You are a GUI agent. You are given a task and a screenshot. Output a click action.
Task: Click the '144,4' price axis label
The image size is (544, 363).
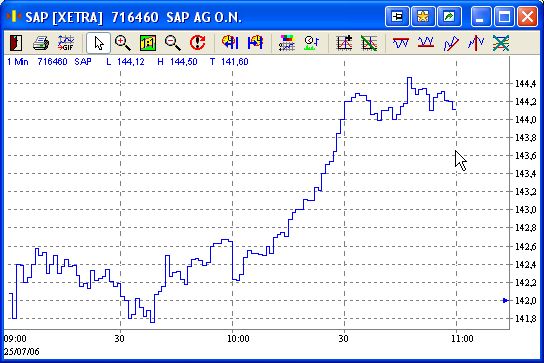(x=525, y=84)
